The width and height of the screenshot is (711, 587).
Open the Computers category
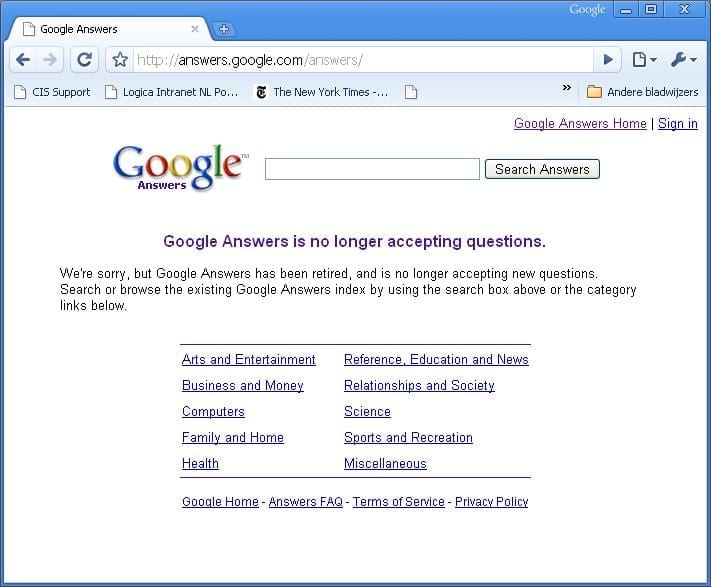[213, 412]
